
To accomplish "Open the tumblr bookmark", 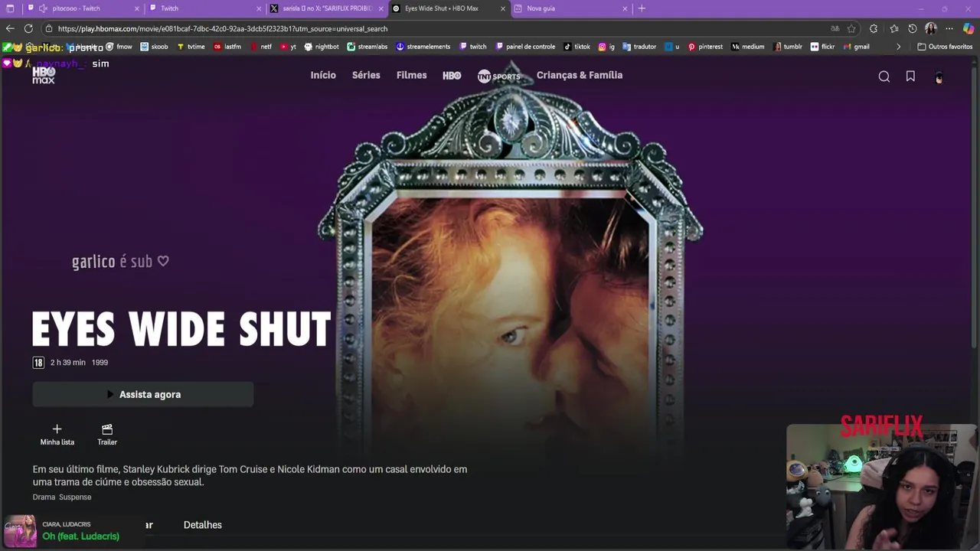I will pyautogui.click(x=789, y=47).
